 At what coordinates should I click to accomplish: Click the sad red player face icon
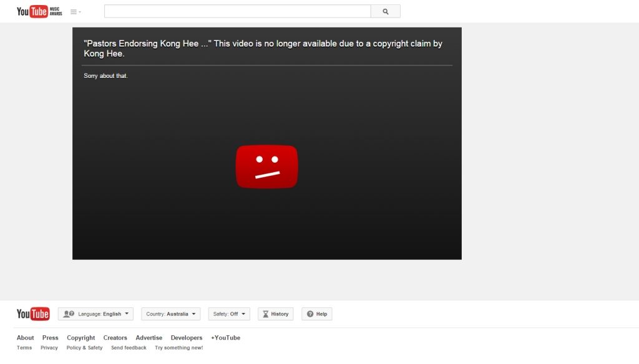(x=267, y=166)
